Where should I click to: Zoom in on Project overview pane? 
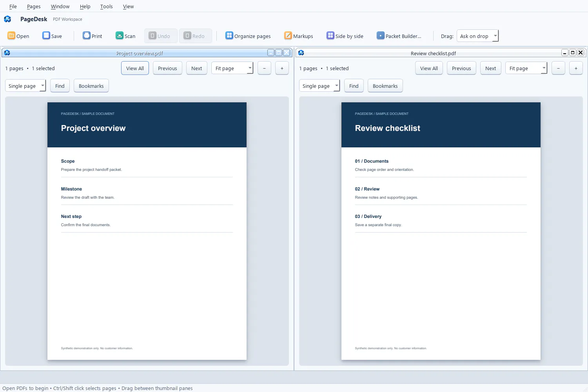pos(282,68)
